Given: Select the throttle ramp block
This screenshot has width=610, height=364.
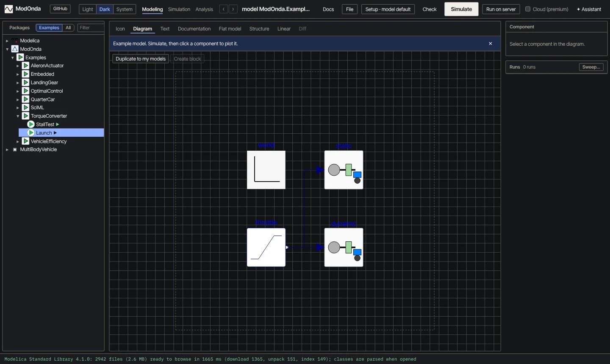Looking at the screenshot, I should [266, 247].
